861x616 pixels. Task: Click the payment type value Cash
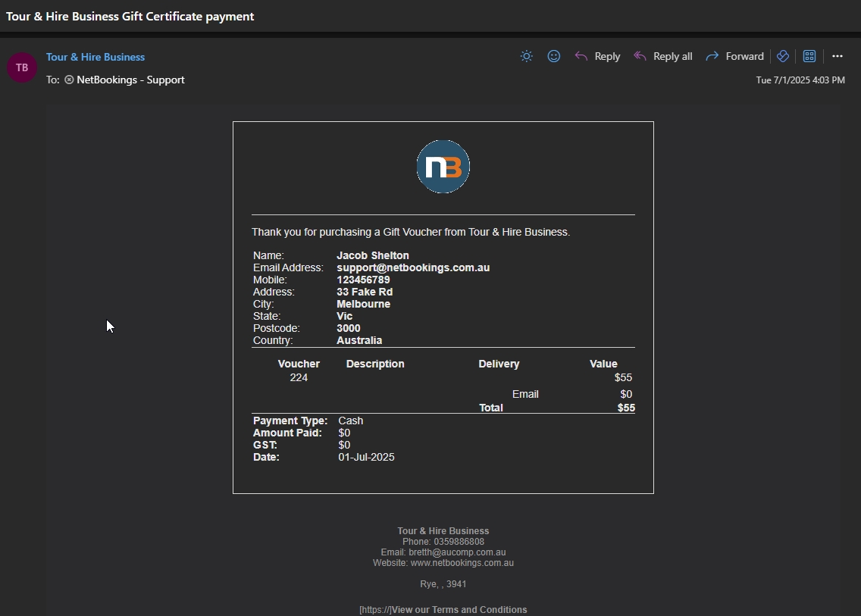[351, 421]
